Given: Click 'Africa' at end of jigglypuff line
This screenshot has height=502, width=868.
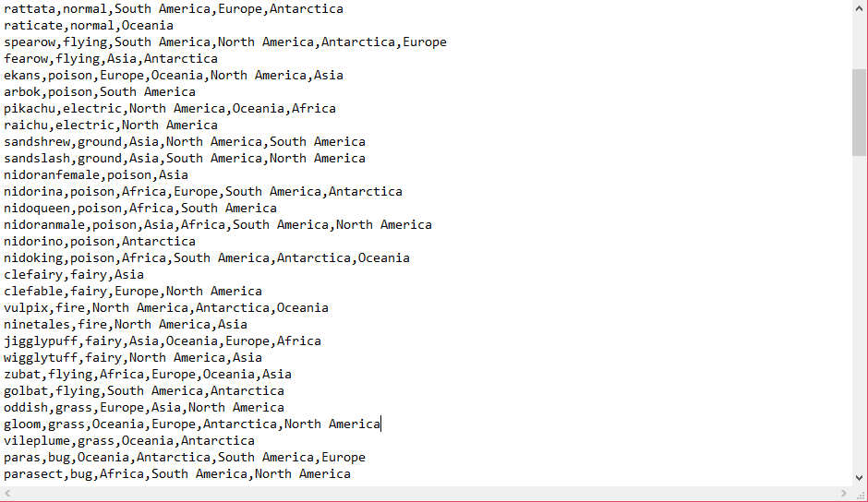Looking at the screenshot, I should pos(299,341).
